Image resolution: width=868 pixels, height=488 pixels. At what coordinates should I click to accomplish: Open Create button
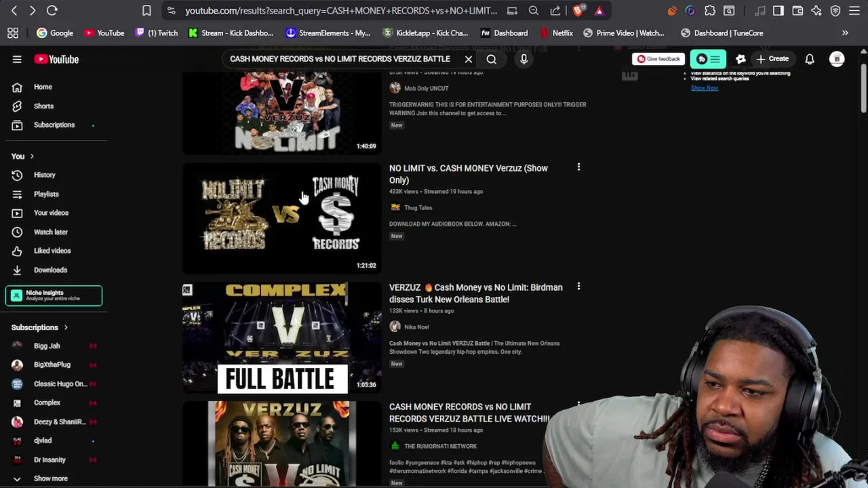(x=773, y=59)
